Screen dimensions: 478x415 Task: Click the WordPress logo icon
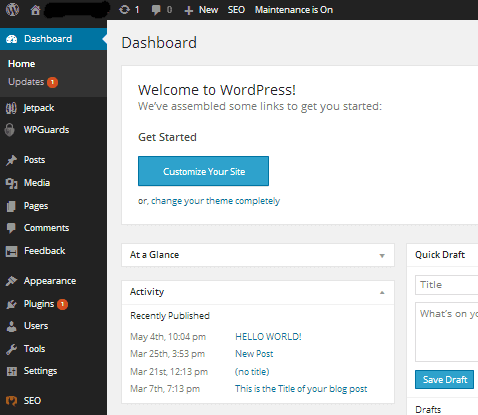[12, 10]
